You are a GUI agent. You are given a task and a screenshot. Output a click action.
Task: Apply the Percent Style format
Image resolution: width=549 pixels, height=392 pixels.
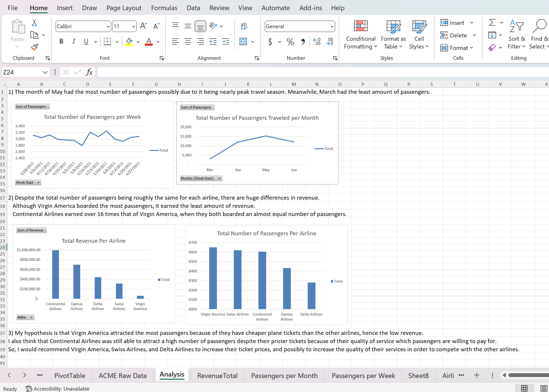(290, 42)
